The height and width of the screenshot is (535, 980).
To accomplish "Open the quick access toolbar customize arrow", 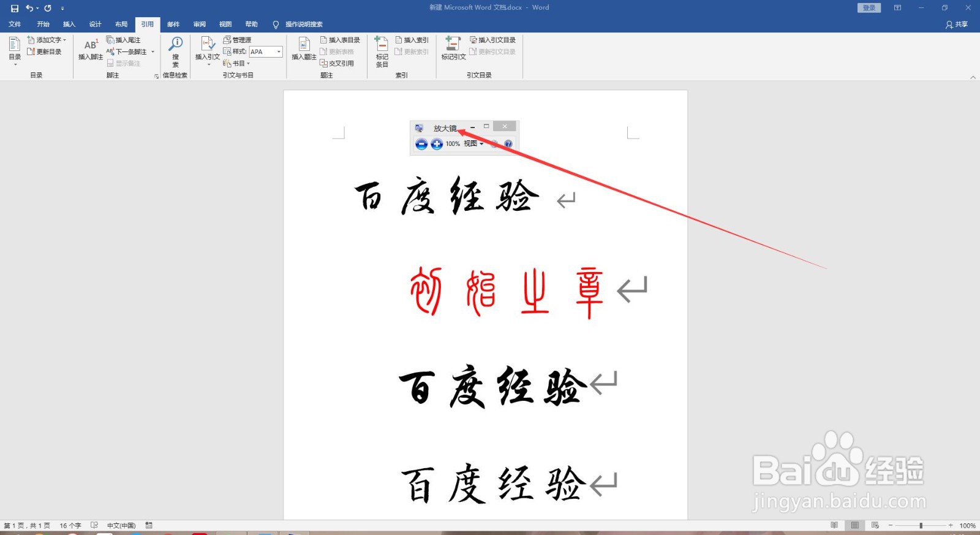I will [x=62, y=9].
